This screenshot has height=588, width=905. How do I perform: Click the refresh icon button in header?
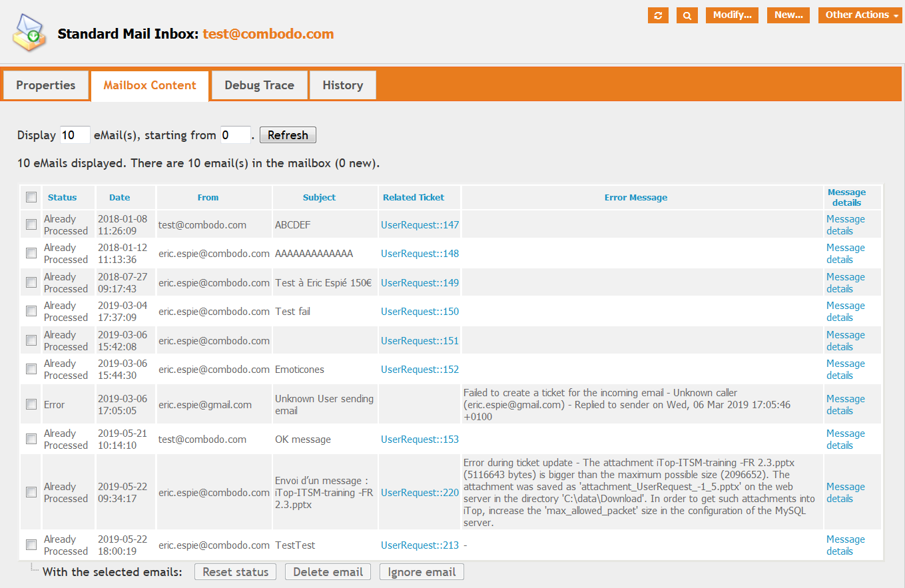(x=658, y=15)
